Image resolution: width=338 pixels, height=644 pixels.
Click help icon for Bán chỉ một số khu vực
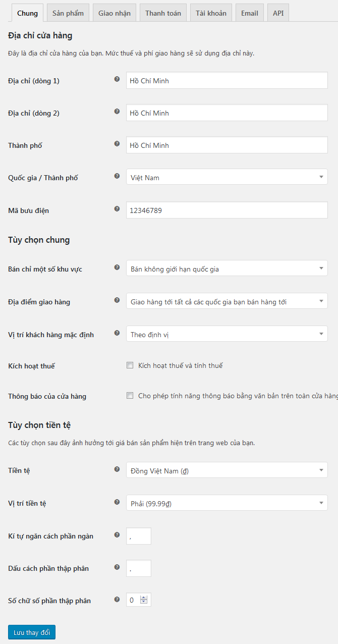click(x=117, y=267)
